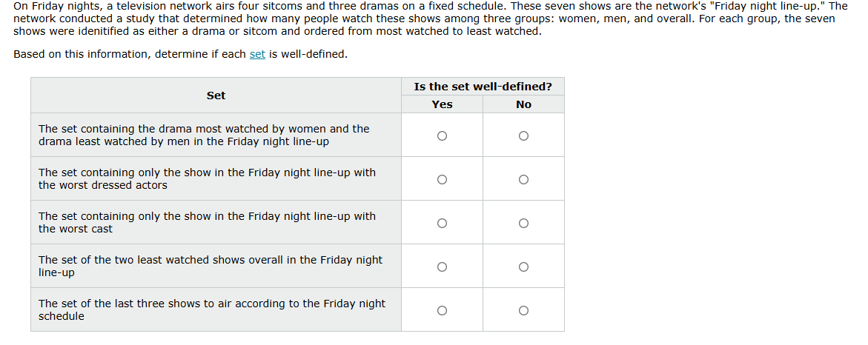Pick No for two least watched shows set
The image size is (868, 345).
[x=523, y=267]
